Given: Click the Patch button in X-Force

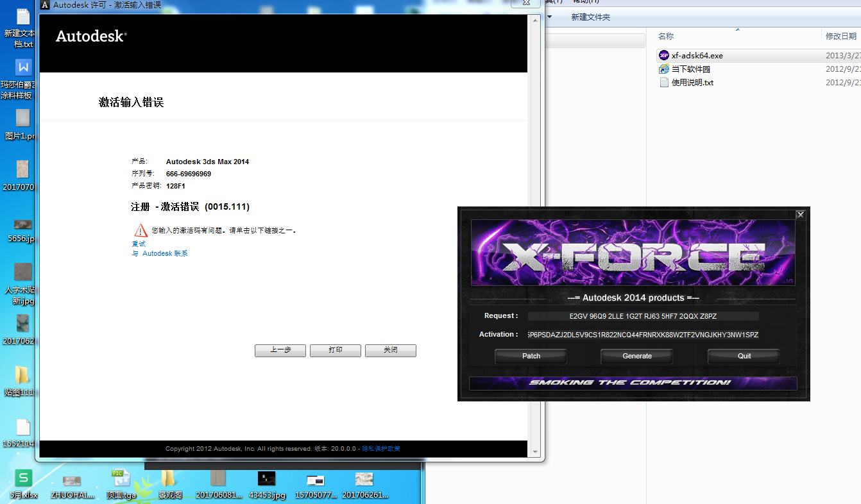Looking at the screenshot, I should pos(531,356).
